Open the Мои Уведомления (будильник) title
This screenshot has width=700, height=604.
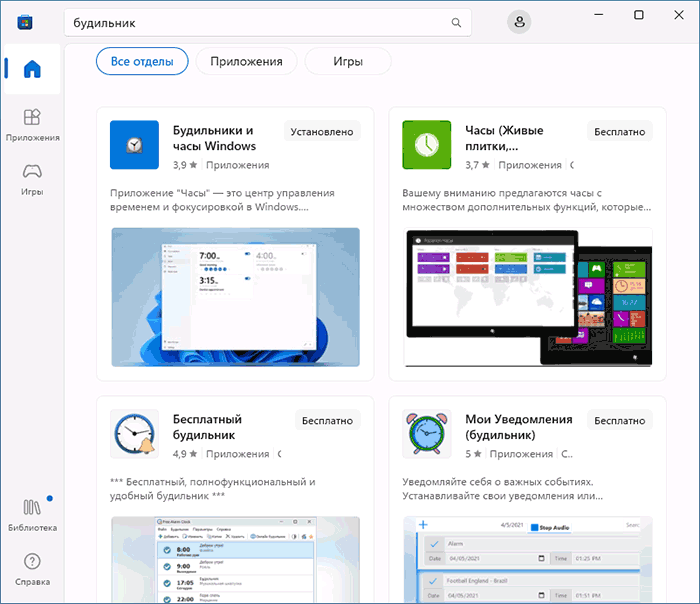click(519, 427)
